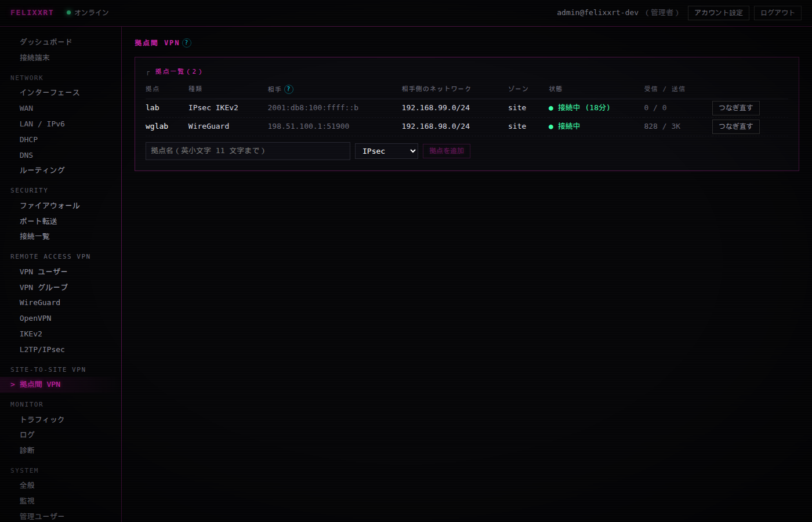Go to 診断 page
812x522 pixels.
tap(27, 450)
